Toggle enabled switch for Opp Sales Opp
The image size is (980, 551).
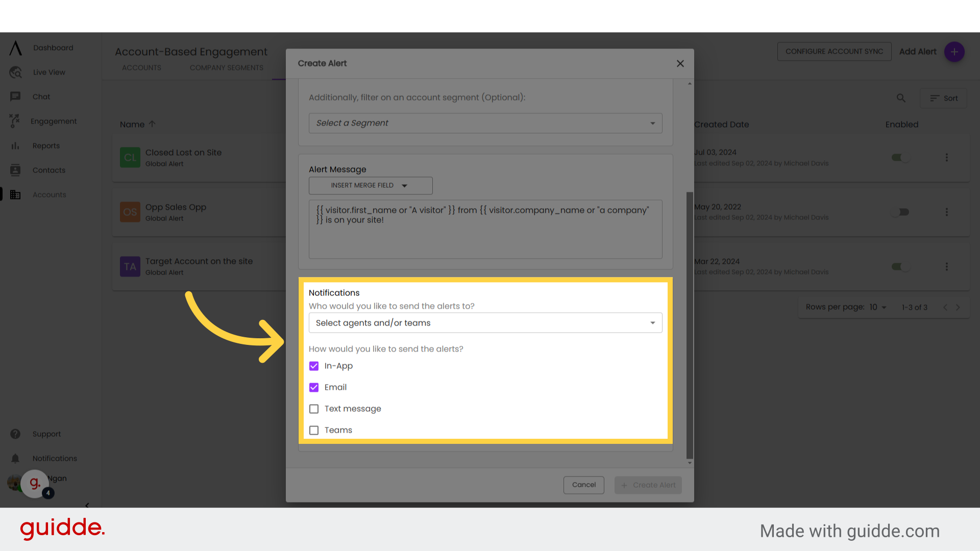pos(900,212)
